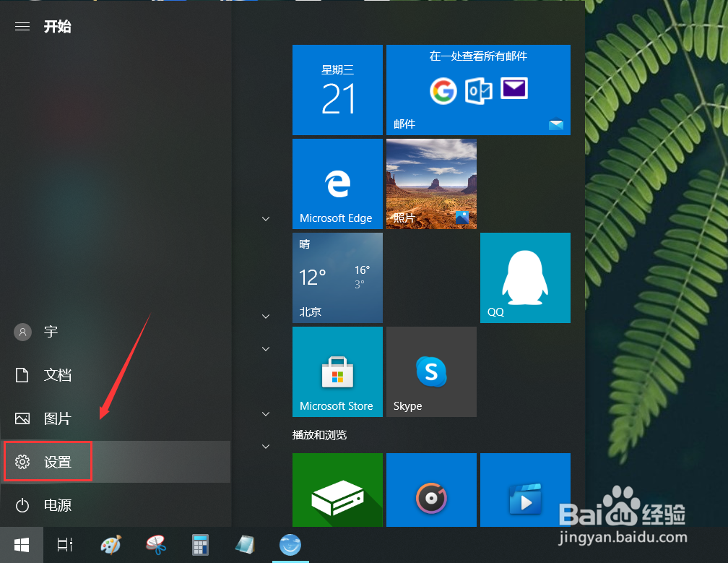Expand the first app list chevron
Screen dimensions: 728x563
tap(266, 219)
